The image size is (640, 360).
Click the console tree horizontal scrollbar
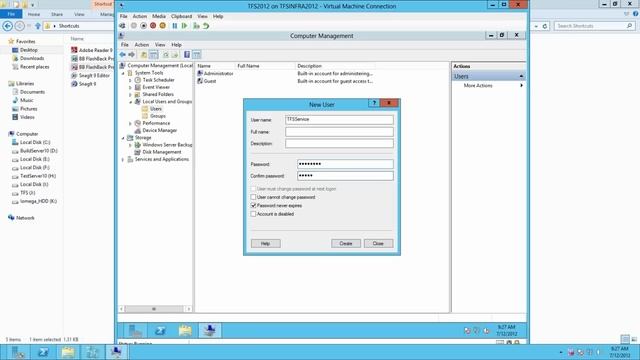(155, 309)
